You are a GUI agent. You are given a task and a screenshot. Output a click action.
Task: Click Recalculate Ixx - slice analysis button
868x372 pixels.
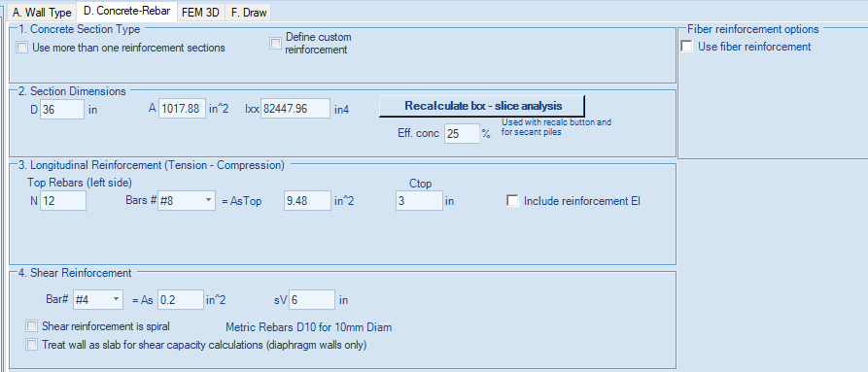tap(481, 106)
